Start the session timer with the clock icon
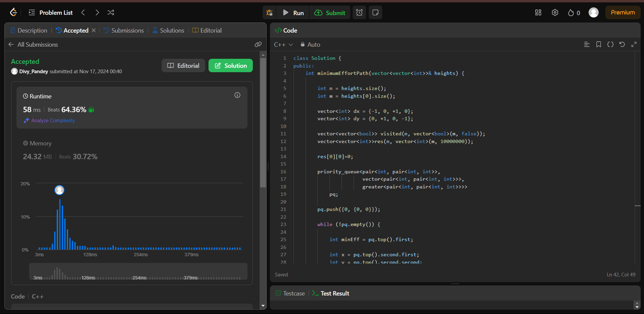Viewport: 644px width, 314px height. [359, 12]
